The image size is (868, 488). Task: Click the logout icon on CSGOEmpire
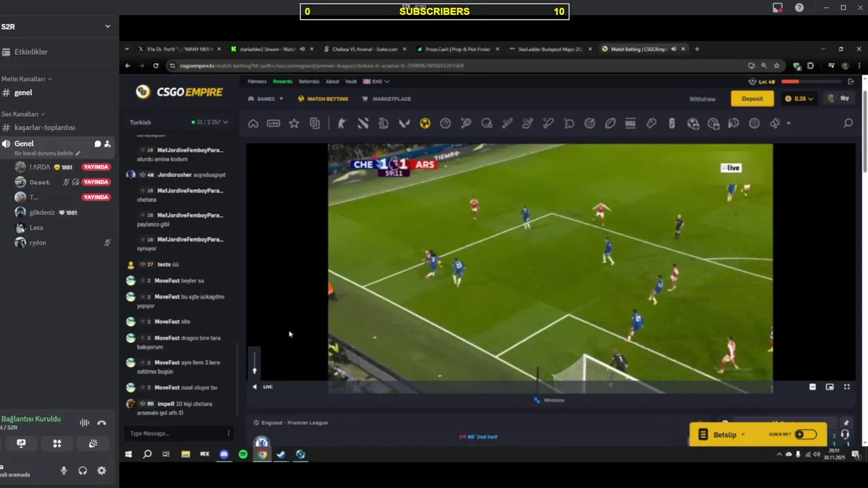point(852,81)
